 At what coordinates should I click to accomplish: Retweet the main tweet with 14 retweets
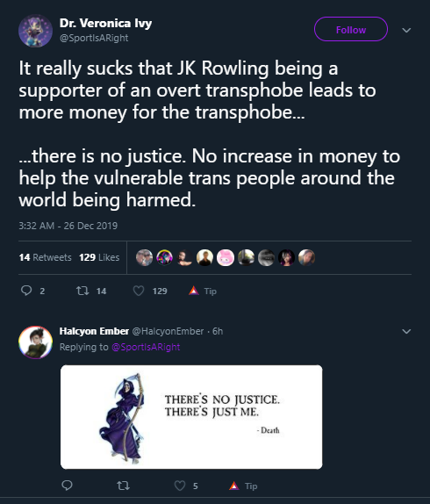[x=82, y=291]
